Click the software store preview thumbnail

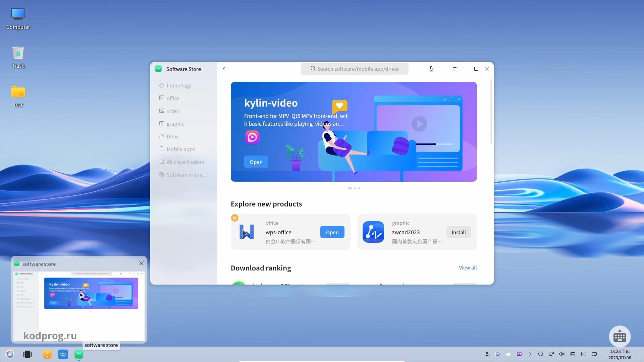coord(79,306)
